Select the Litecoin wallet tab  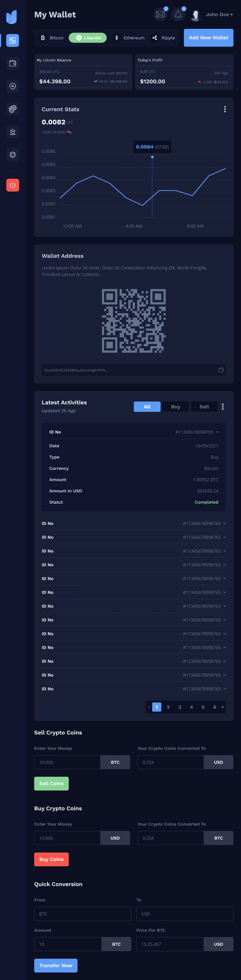[88, 38]
